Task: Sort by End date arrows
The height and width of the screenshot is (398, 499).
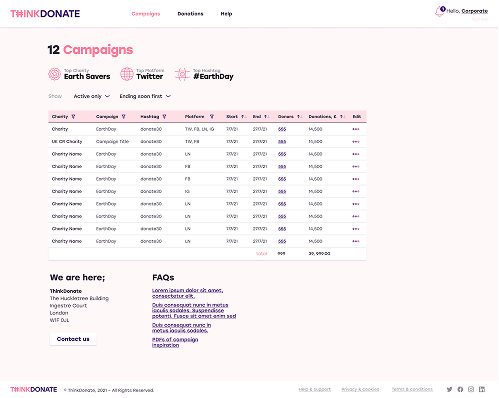Action: (267, 117)
